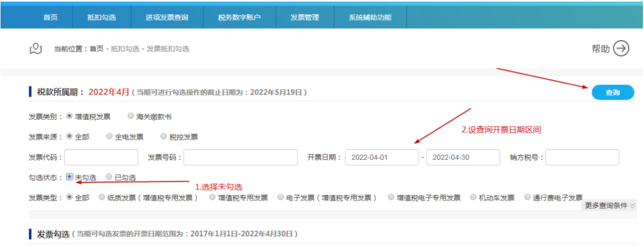Open start date field 2022-04-01
This screenshot has height=247, width=644.
(x=382, y=157)
